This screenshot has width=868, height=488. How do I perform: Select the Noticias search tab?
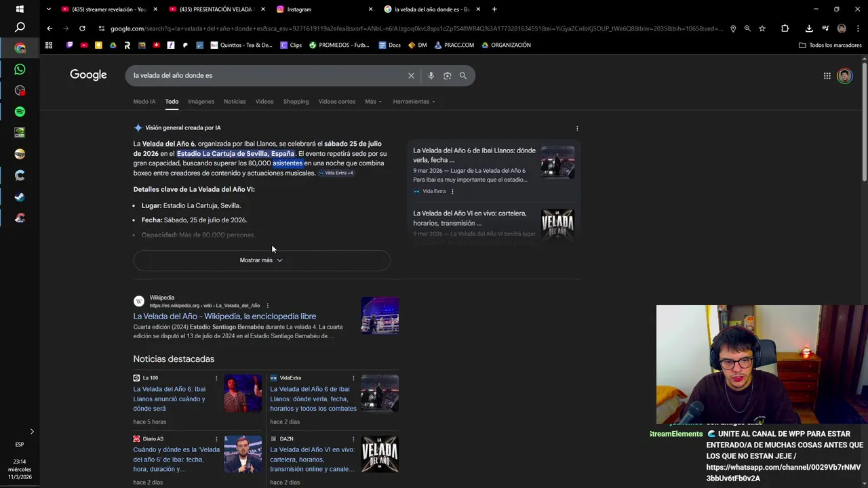[x=235, y=102]
